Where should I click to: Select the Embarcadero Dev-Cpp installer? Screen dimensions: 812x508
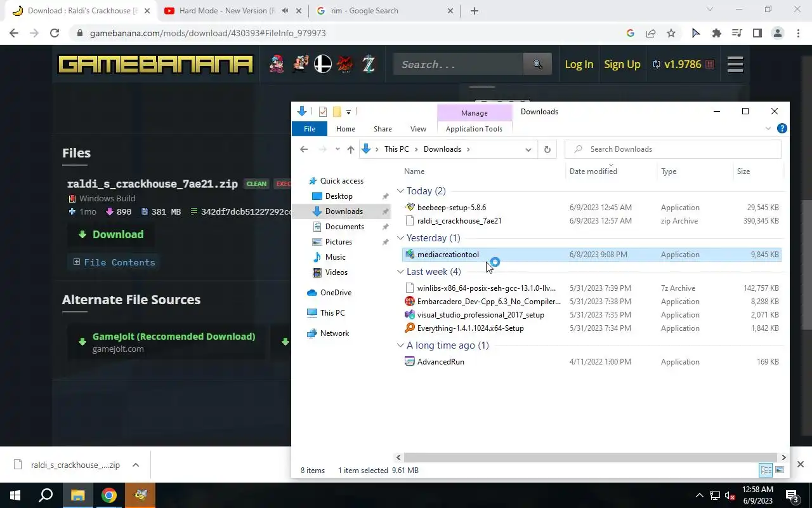tap(592, 302)
